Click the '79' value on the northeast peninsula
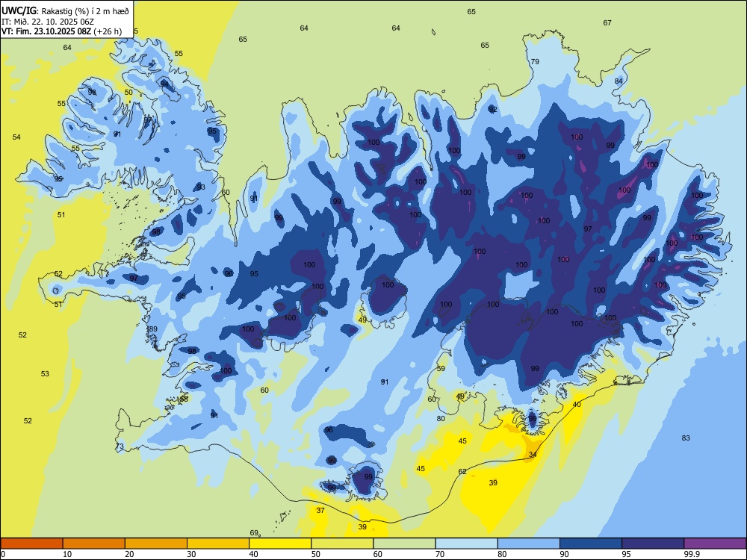Screen dimensions: 747x560 click(535, 61)
